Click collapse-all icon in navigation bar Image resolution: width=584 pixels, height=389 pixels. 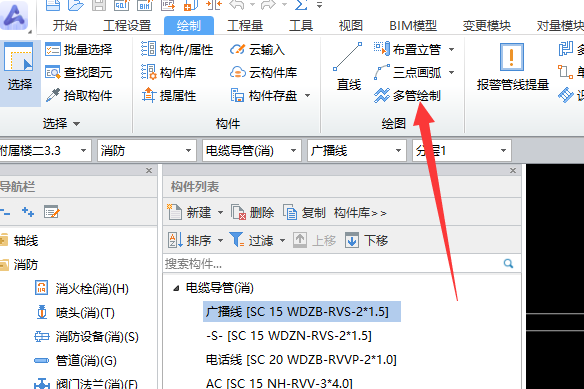click(x=5, y=212)
